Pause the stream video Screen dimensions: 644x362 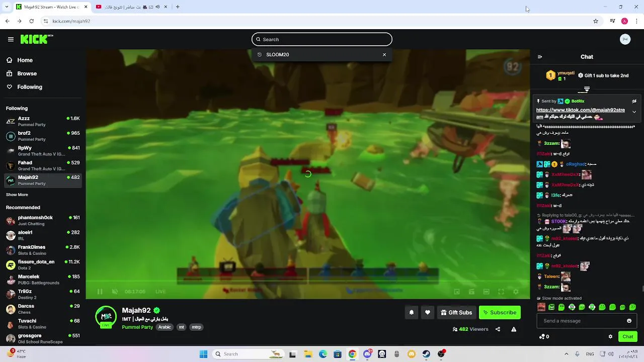pos(100,292)
